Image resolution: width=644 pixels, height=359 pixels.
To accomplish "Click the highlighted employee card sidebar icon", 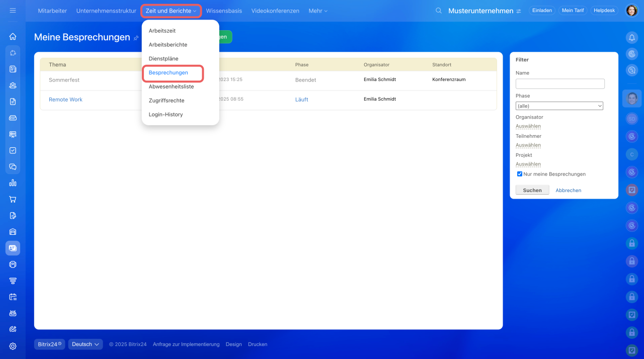I will 13,248.
